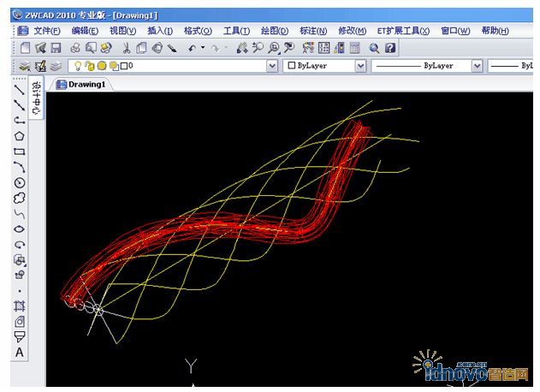The height and width of the screenshot is (392, 540).
Task: Select the Construction line tool
Action: 20,105
